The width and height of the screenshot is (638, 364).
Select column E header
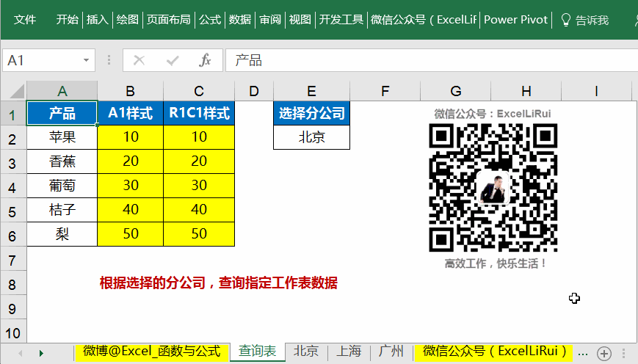pyautogui.click(x=312, y=91)
